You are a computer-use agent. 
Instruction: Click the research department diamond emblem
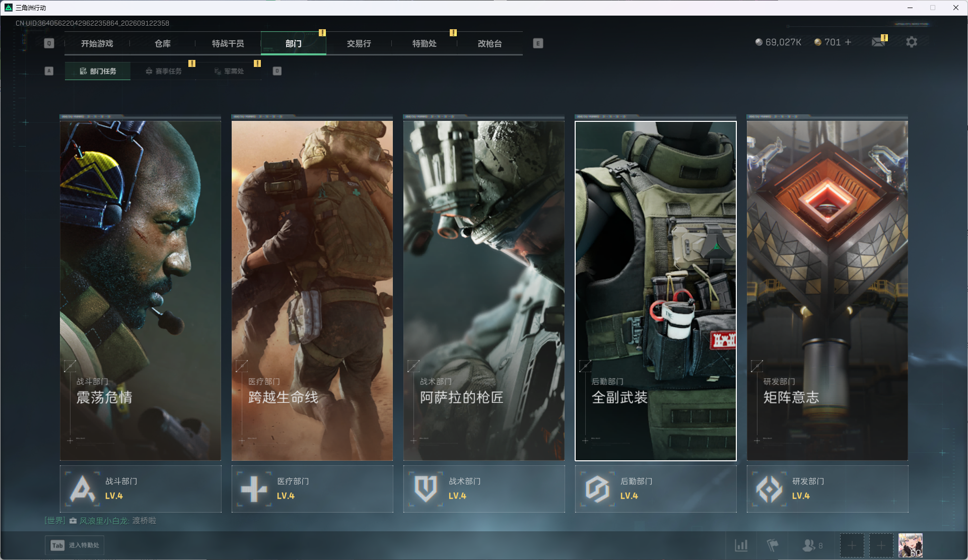(769, 489)
